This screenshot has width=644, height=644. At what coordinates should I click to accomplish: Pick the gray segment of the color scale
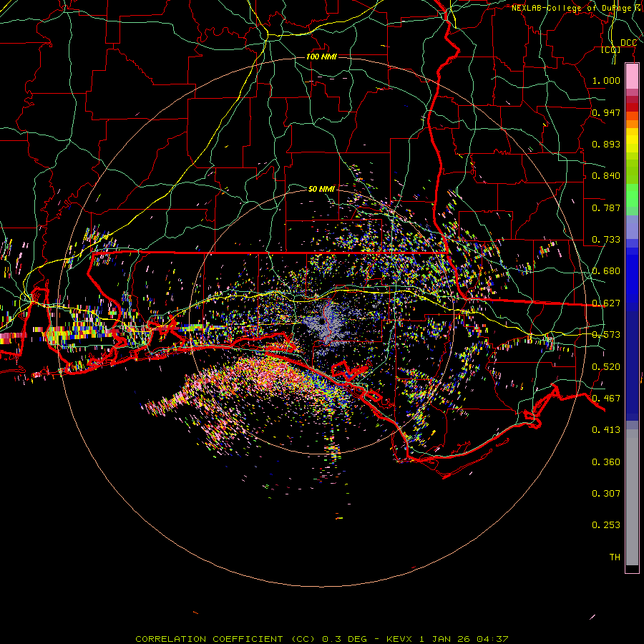pyautogui.click(x=632, y=497)
